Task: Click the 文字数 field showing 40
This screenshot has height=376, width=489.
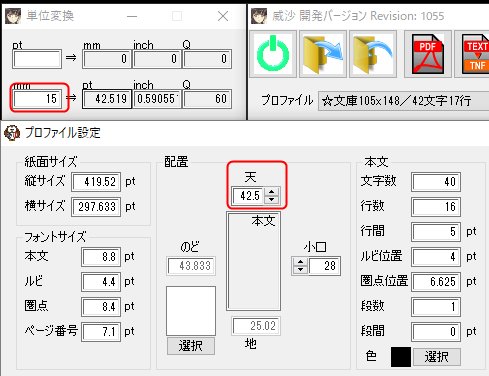Action: click(436, 182)
